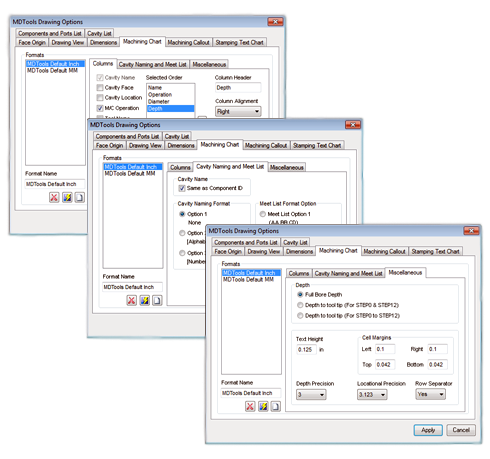Click lightning format icon in front window
This screenshot has width=490, height=459.
pos(263,406)
